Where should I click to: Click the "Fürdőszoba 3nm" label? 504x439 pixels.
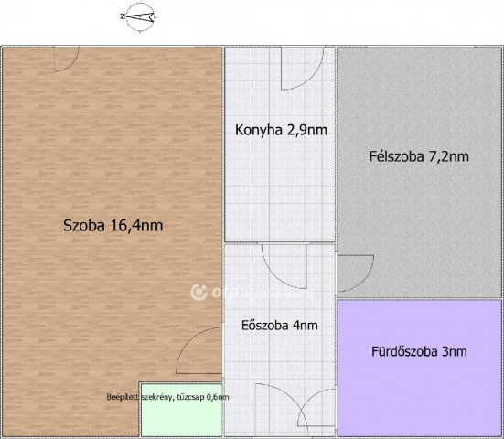tap(419, 351)
